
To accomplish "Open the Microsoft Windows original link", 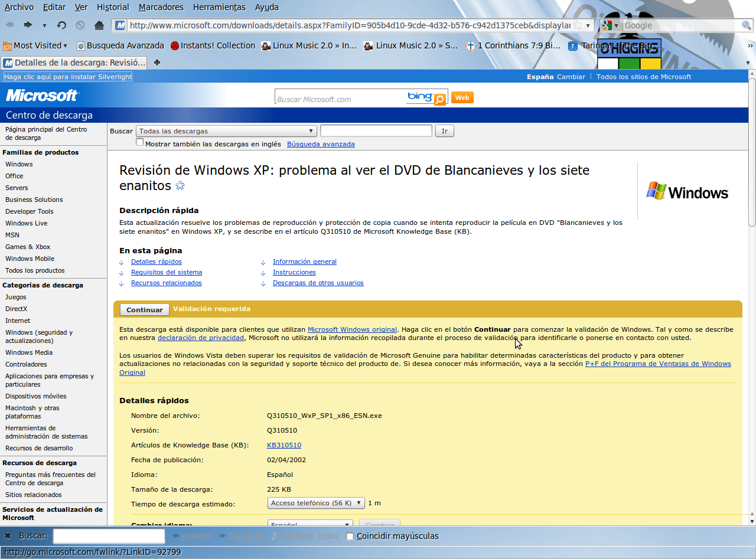I will click(353, 329).
